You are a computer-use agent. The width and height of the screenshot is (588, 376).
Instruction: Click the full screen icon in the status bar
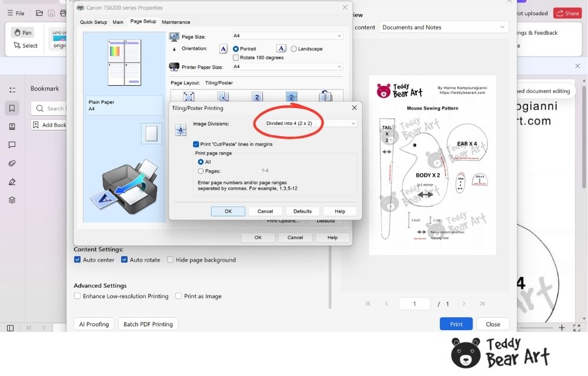coord(577,328)
